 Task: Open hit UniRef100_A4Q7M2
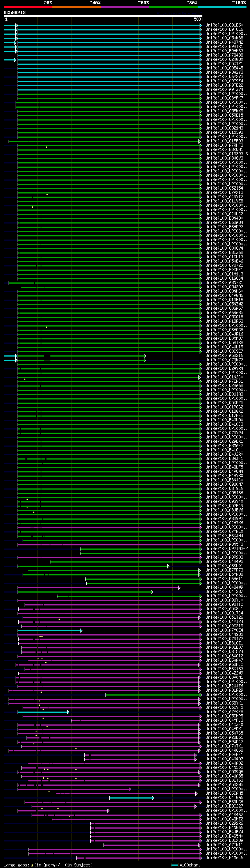point(224,43)
